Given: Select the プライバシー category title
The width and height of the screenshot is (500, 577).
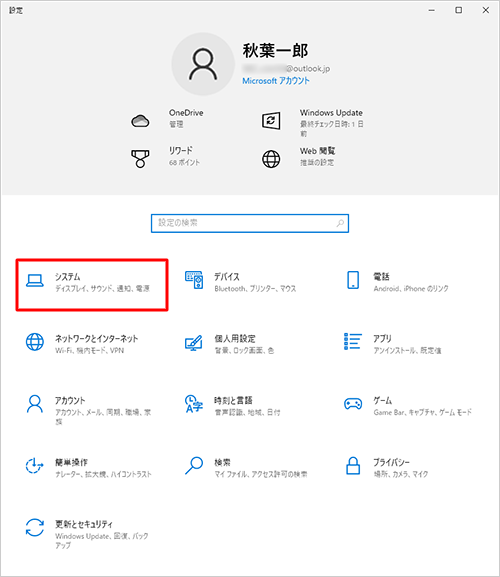Looking at the screenshot, I should [x=391, y=462].
